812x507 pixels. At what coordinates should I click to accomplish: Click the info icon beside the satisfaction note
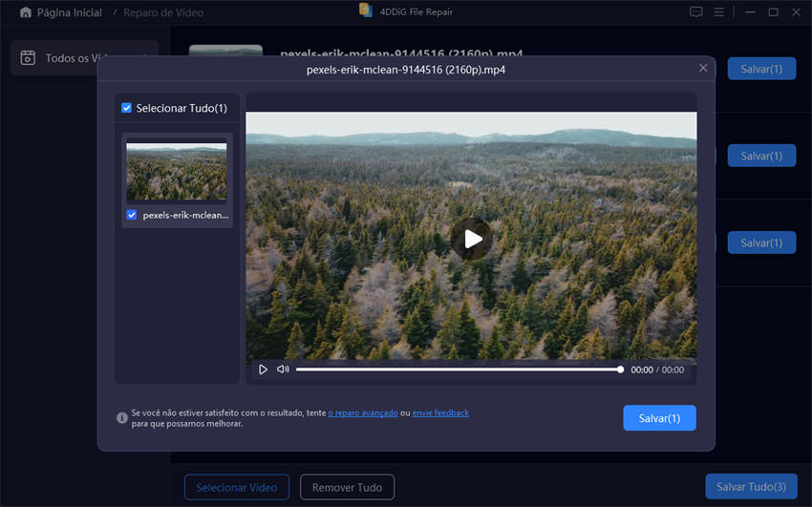122,418
